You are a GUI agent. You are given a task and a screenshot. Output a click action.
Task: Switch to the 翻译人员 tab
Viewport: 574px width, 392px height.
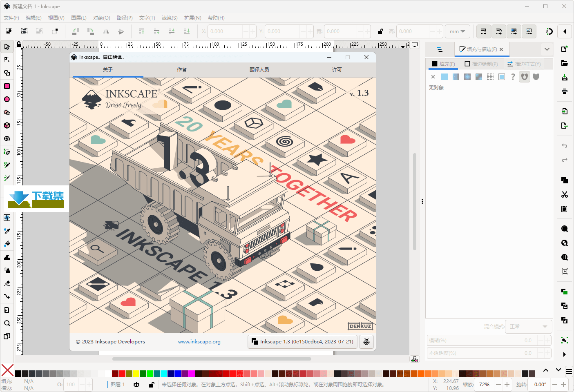pos(259,70)
